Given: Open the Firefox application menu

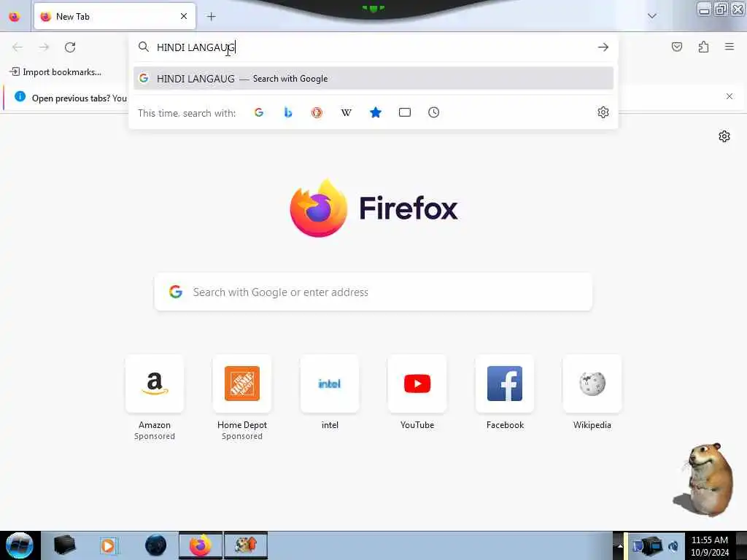Looking at the screenshot, I should click(x=729, y=47).
